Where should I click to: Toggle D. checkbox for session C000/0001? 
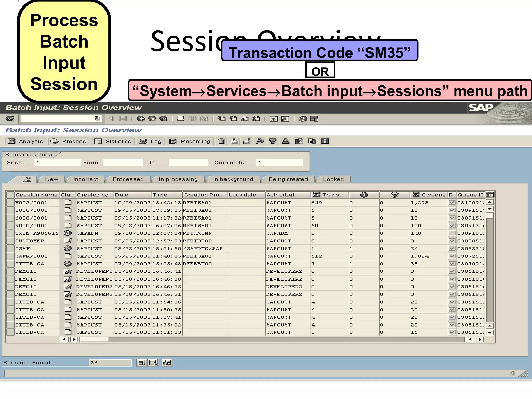(452, 210)
